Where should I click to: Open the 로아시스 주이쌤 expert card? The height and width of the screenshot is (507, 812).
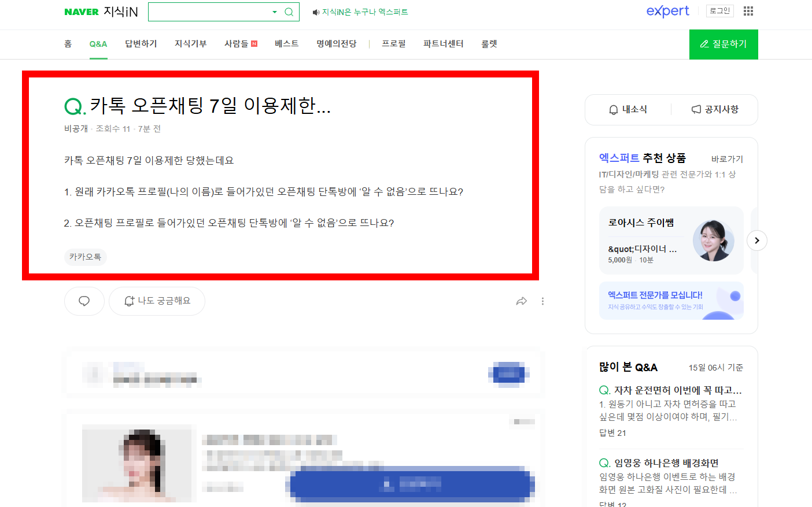point(671,240)
